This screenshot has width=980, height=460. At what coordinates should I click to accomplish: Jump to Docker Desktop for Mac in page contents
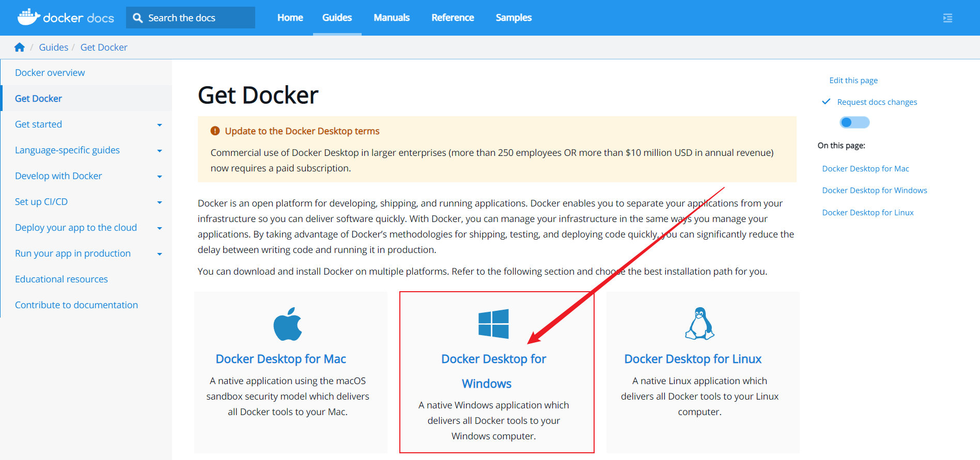pos(865,169)
